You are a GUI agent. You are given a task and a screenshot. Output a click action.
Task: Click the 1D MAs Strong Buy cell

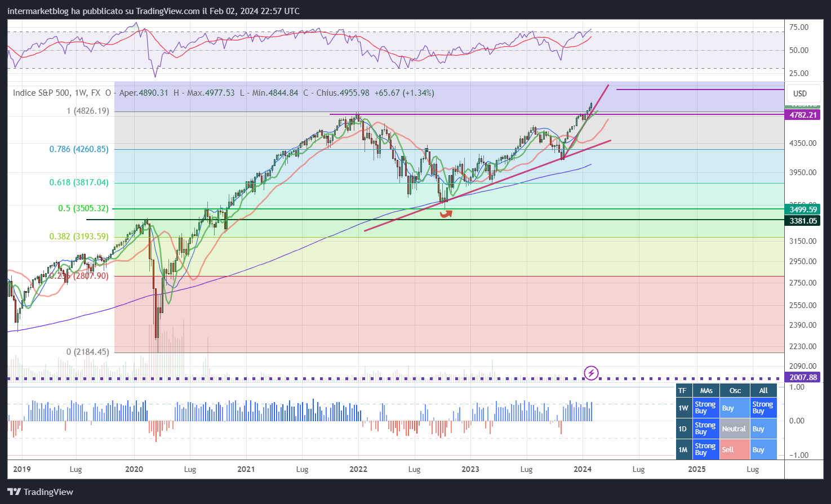coord(706,429)
